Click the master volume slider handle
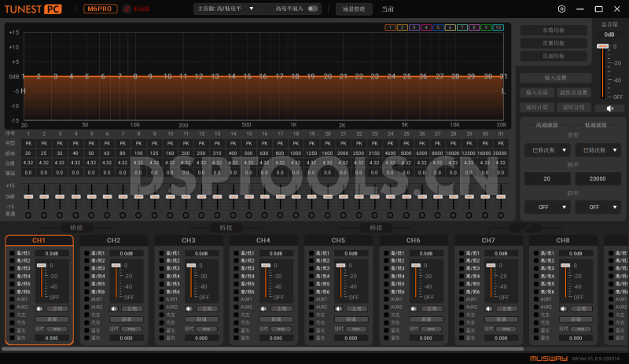 click(x=603, y=46)
